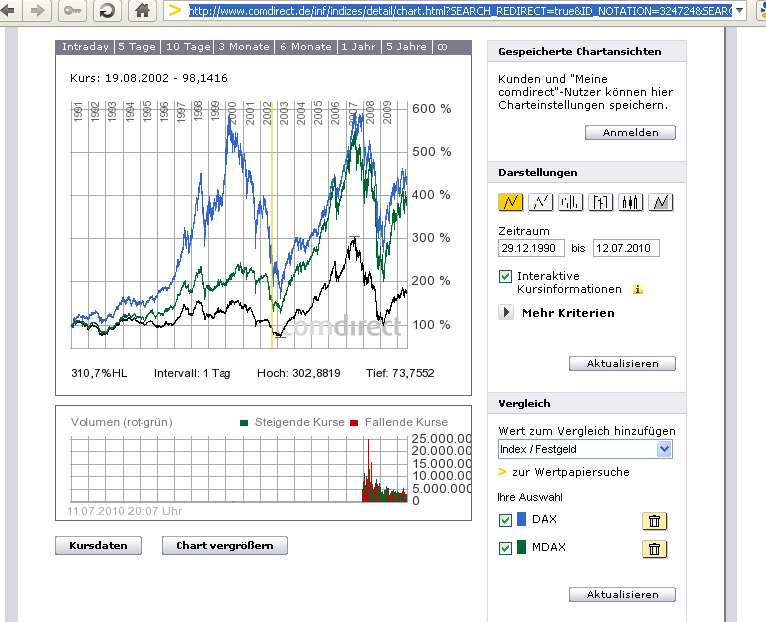Viewport: 766px width, 622px height.
Task: Open info icon next to Kursinformationen
Action: tap(638, 289)
